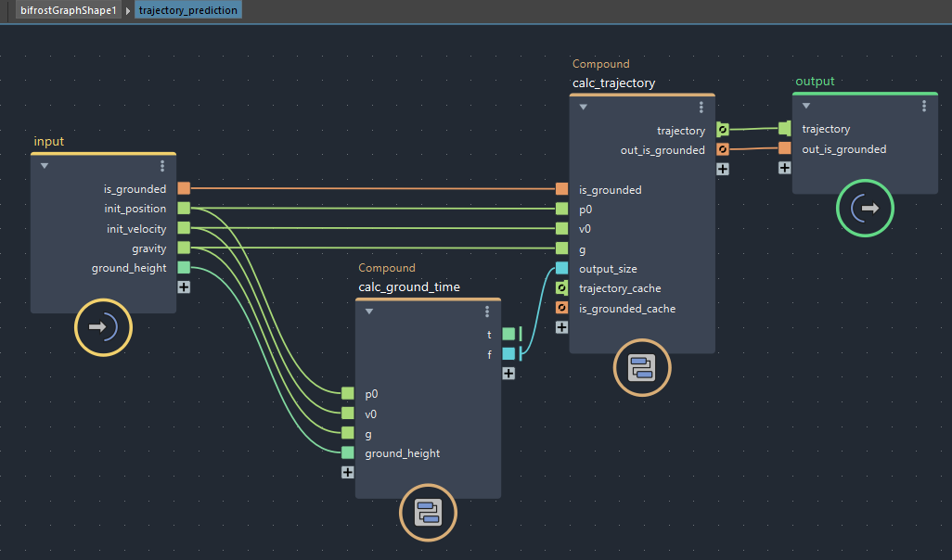The width and height of the screenshot is (952, 560).
Task: Open the calc_ground_time node's three-dot menu
Action: tap(487, 312)
